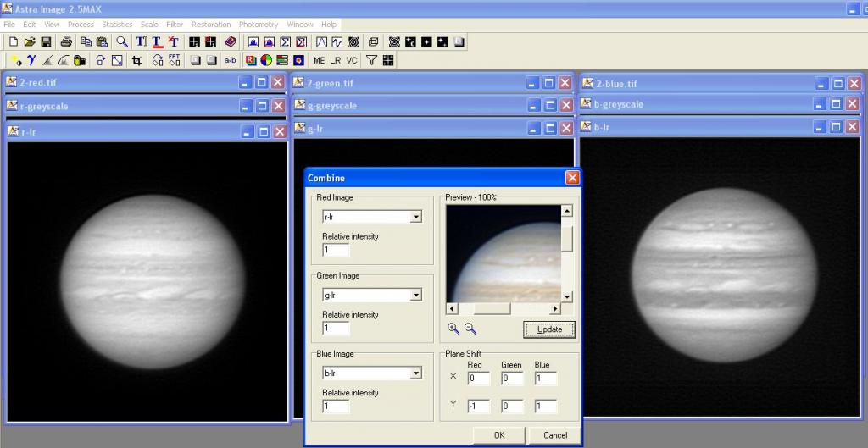Click the 3D box icon in toolbar
Viewport: 868px width, 448px height.
point(373,42)
